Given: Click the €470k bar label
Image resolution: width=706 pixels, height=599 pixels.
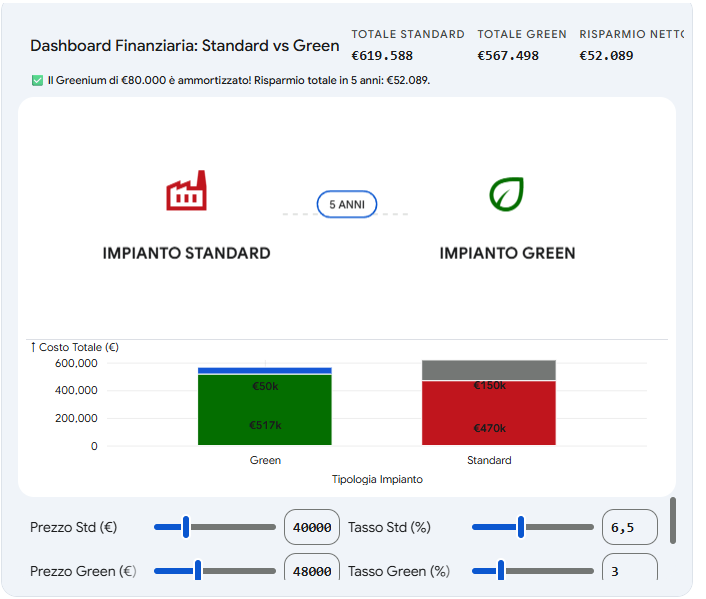Looking at the screenshot, I should coord(489,428).
